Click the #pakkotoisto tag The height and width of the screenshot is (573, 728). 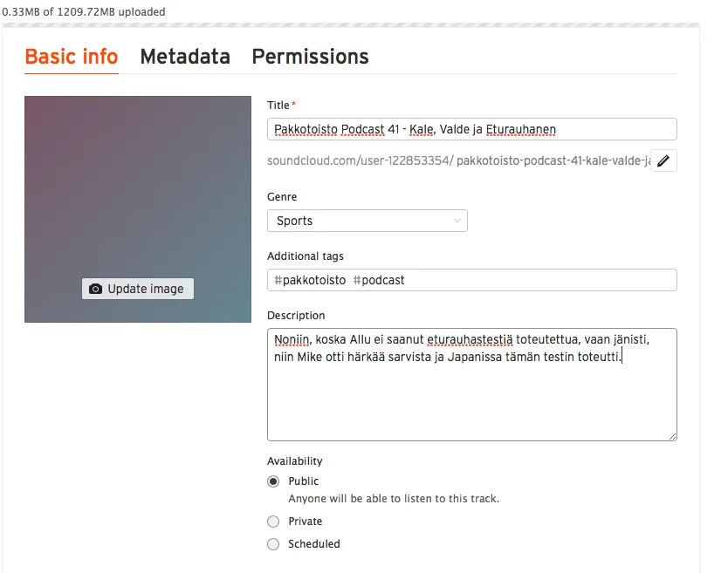click(310, 280)
